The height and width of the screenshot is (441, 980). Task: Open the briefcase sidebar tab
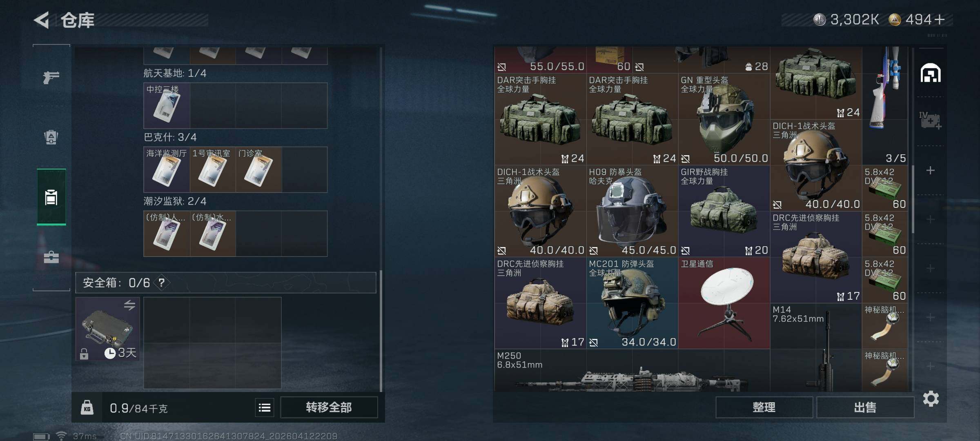[51, 257]
